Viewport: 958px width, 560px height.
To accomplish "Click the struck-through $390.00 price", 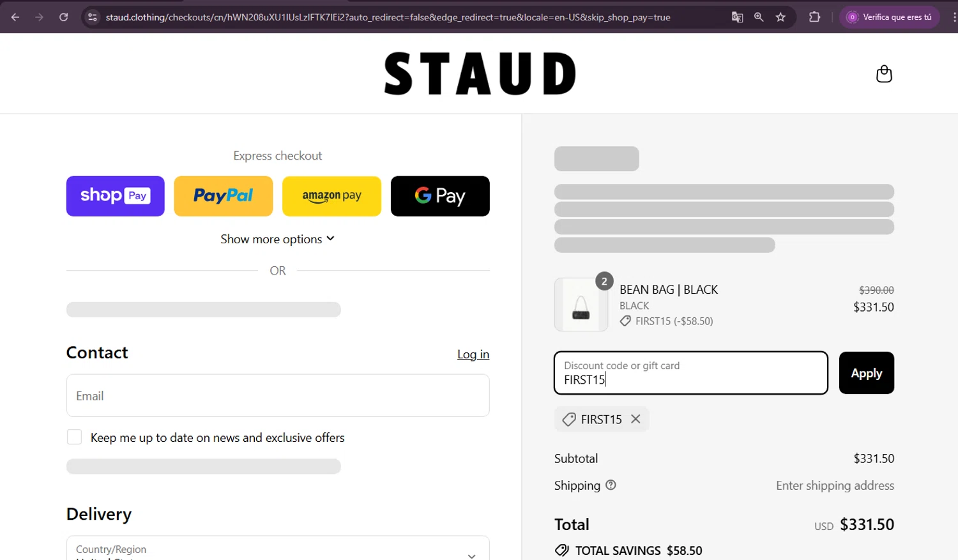I will pyautogui.click(x=876, y=290).
